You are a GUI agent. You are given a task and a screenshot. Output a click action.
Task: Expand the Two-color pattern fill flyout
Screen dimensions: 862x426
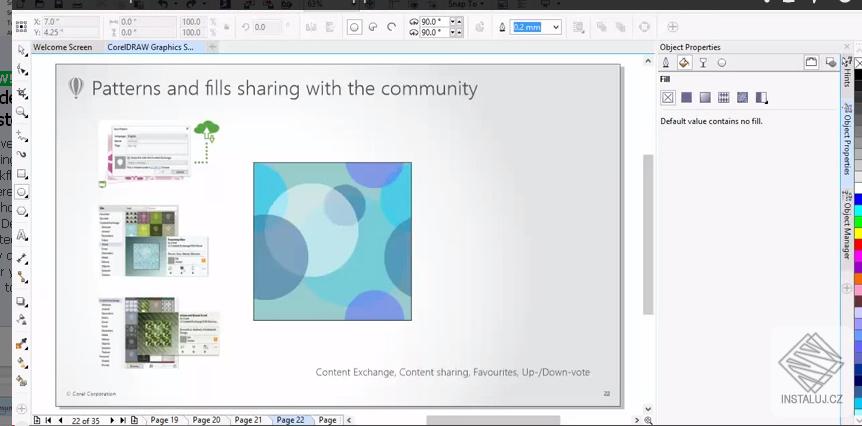click(x=761, y=98)
